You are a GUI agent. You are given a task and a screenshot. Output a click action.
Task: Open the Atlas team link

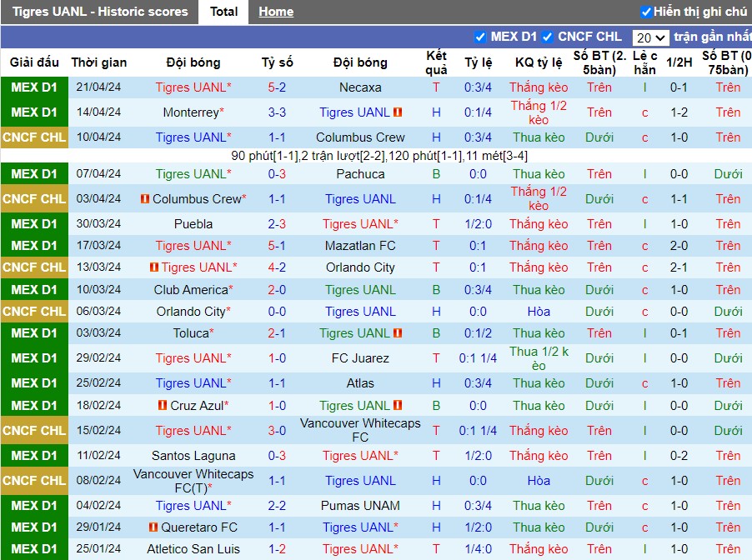(x=360, y=383)
